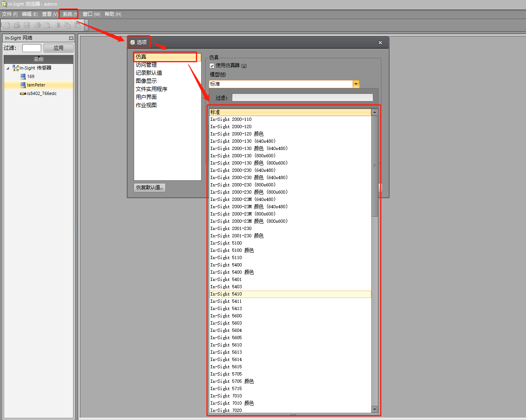The height and width of the screenshot is (420, 526).
Task: Click the 应用 filter button
Action: coord(59,48)
